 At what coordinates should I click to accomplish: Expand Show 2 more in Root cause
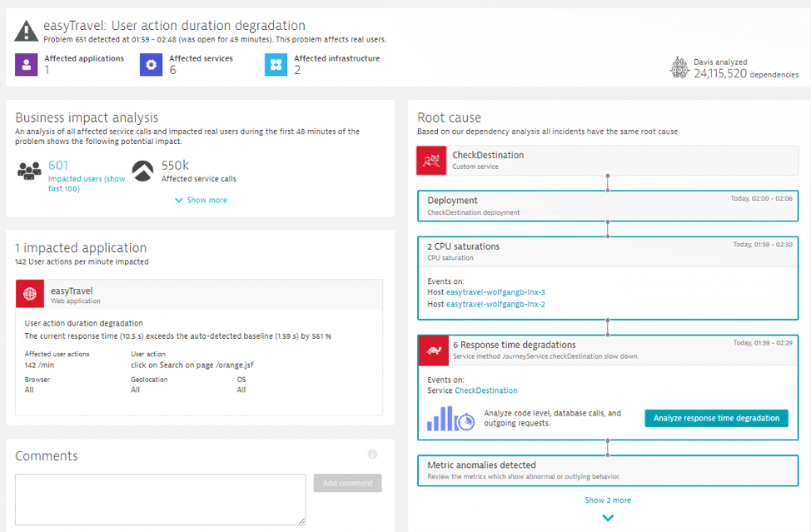point(607,500)
